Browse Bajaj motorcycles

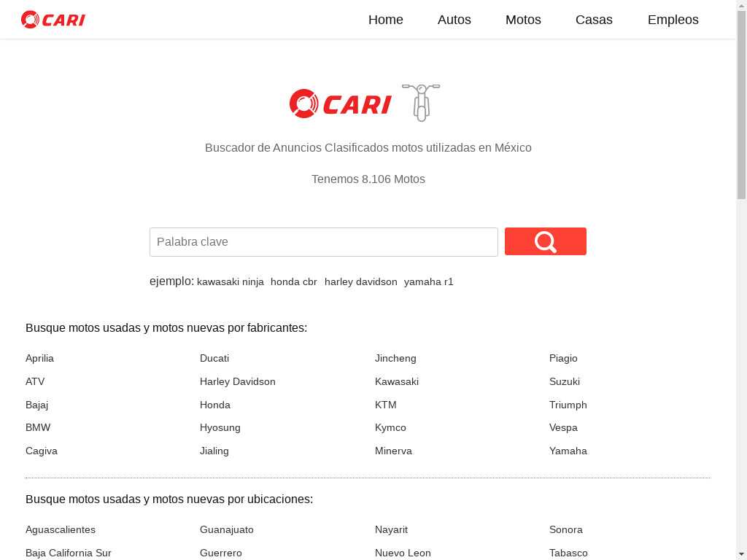point(36,405)
